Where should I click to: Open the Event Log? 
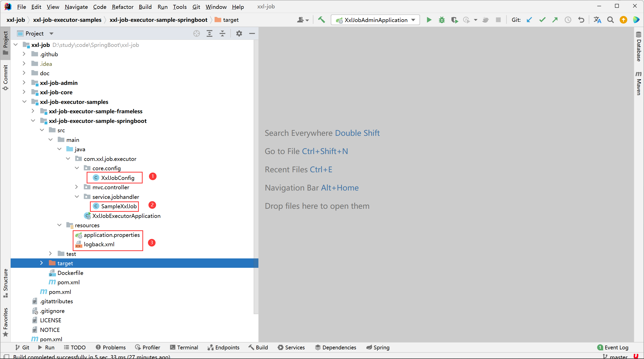click(613, 347)
